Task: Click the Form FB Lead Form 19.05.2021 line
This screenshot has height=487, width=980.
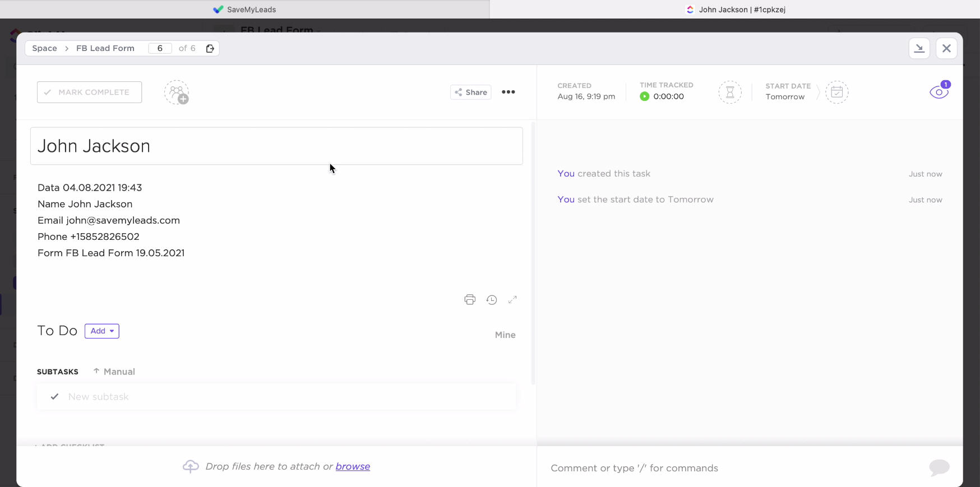Action: (x=111, y=253)
